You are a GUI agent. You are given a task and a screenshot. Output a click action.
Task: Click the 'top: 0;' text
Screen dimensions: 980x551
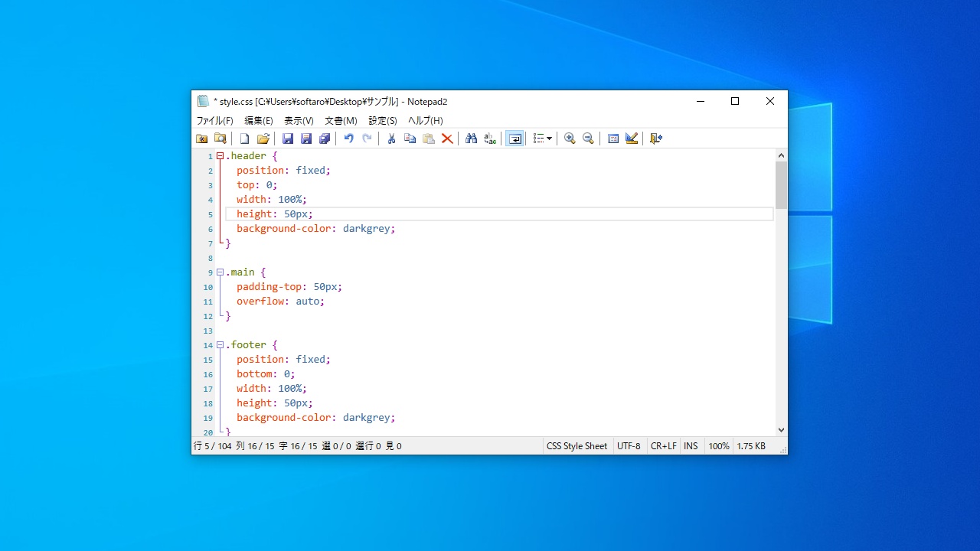(x=256, y=185)
